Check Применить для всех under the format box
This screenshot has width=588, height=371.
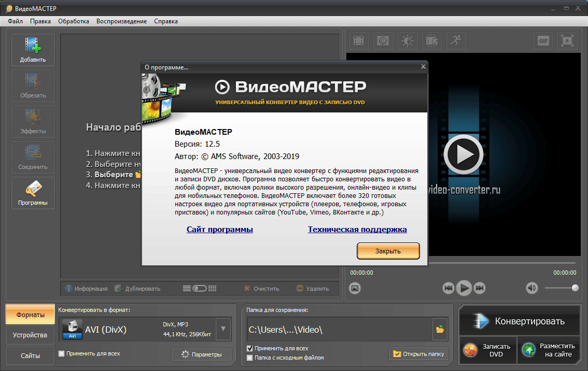tap(62, 353)
